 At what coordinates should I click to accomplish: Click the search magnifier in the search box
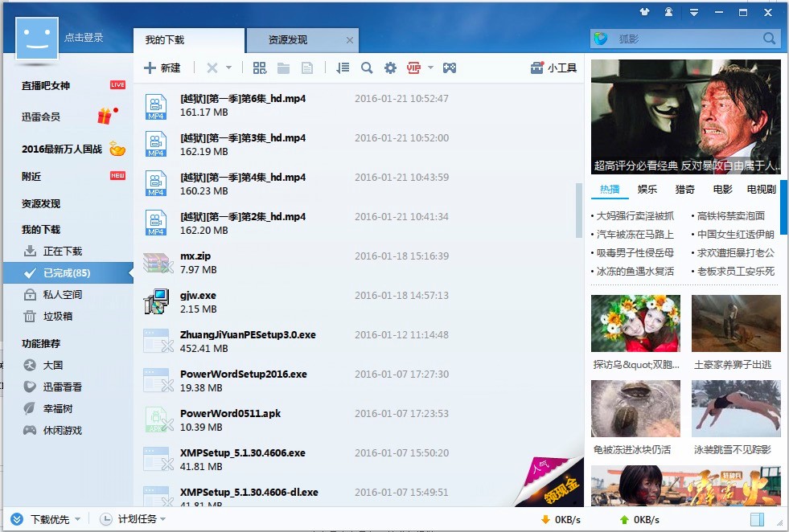tap(769, 39)
